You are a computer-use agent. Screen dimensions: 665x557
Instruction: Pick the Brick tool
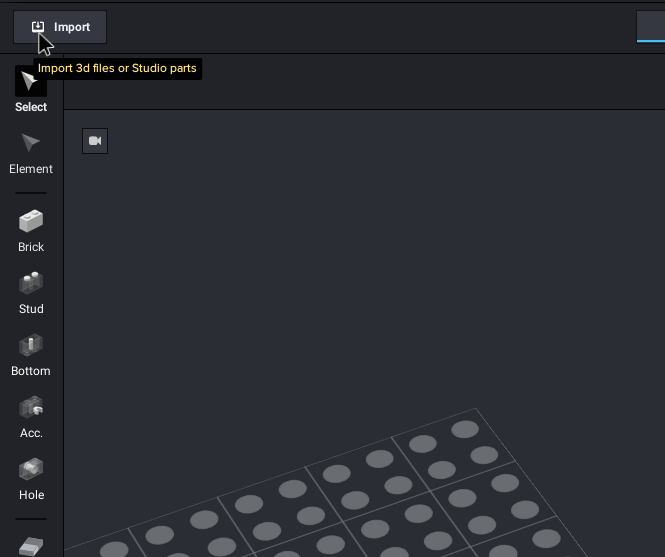pyautogui.click(x=31, y=231)
